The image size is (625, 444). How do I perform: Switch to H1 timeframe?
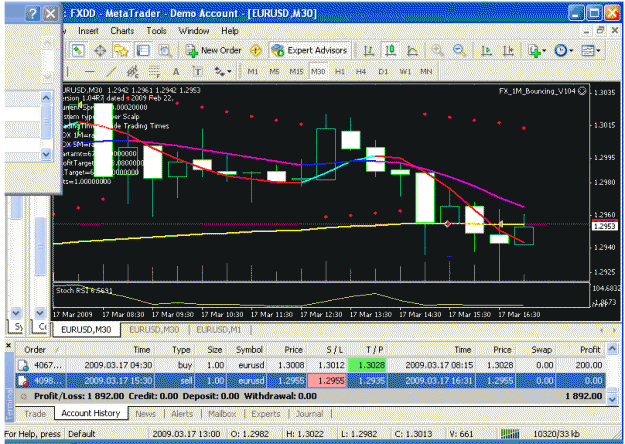pos(340,72)
